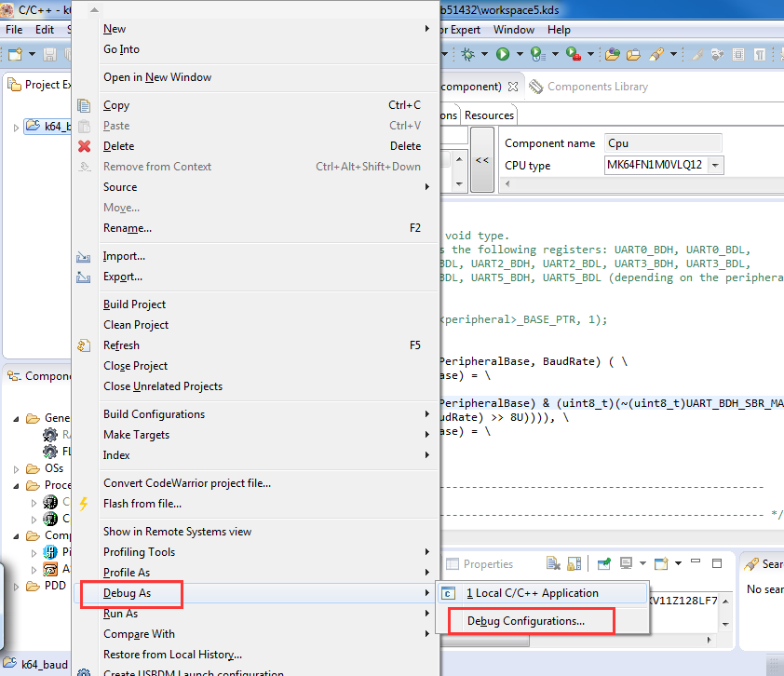Screen dimensions: 784x676
Task: Expand the k64_b project tree node
Action: (16, 128)
